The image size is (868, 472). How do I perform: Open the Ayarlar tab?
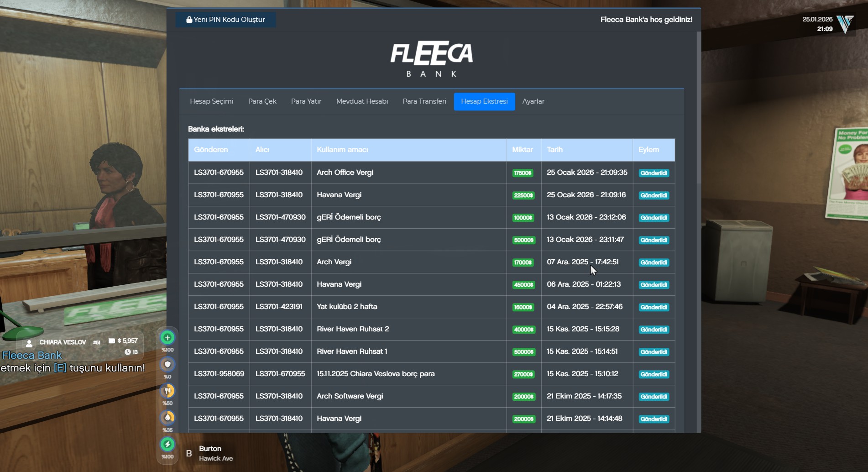[533, 101]
